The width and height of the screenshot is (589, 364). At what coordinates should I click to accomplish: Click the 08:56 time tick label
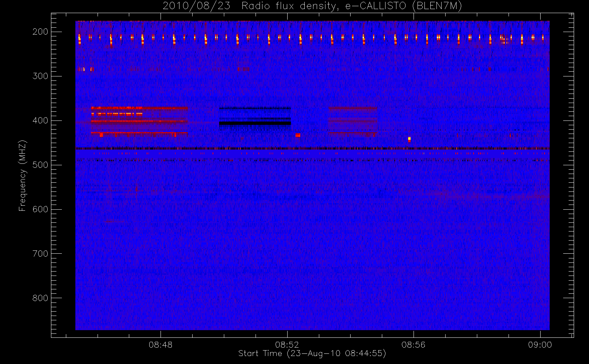(414, 345)
